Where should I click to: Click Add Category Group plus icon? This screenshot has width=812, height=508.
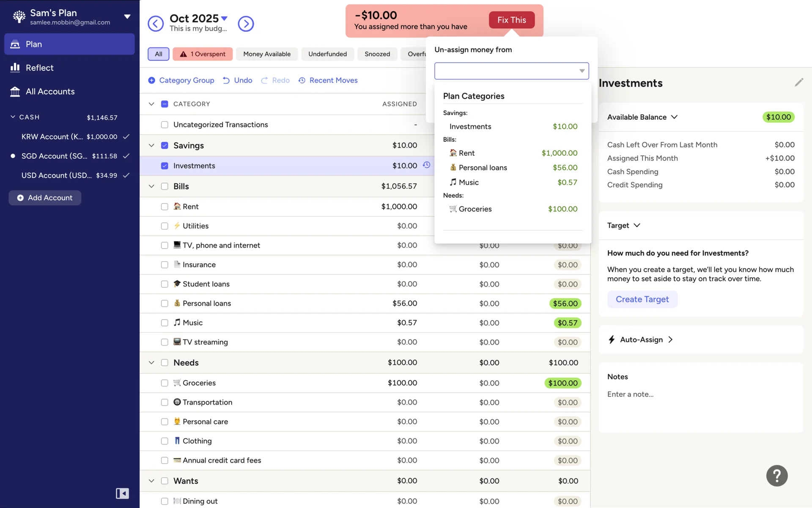point(151,80)
